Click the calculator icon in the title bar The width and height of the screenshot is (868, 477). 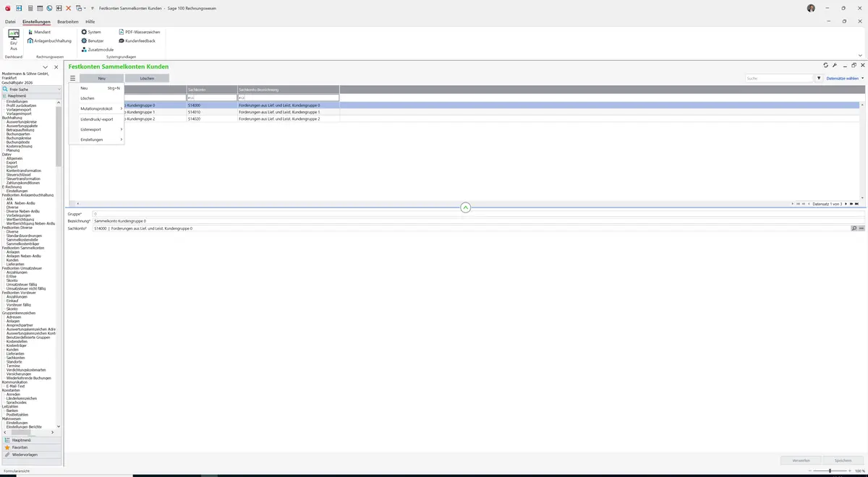coord(30,8)
